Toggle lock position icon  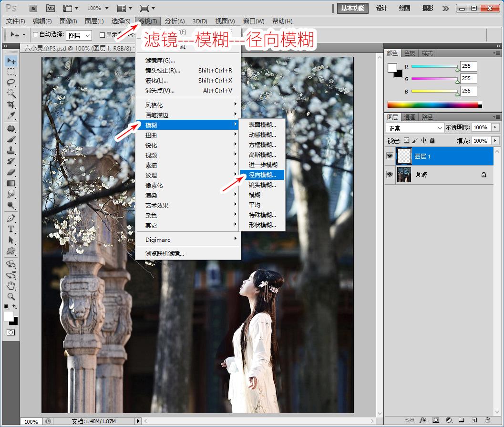[x=423, y=140]
